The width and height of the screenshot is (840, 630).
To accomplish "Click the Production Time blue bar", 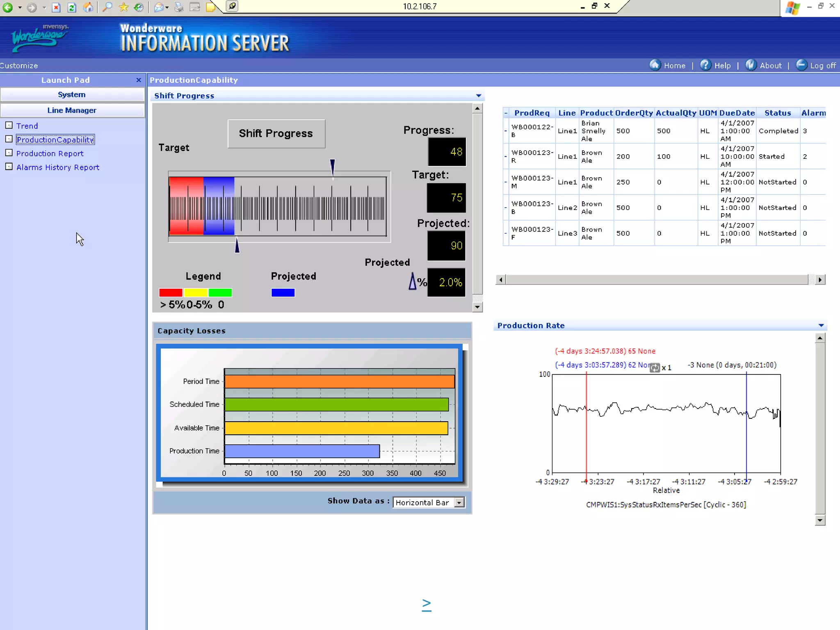I will pos(302,451).
